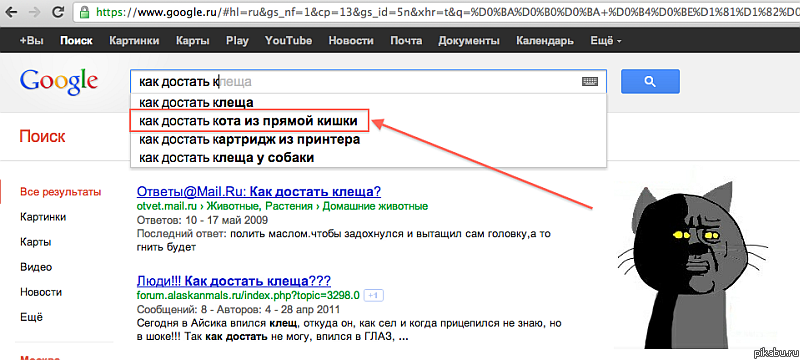
Task: Filter by Карты in left sidebar
Action: coord(35,242)
